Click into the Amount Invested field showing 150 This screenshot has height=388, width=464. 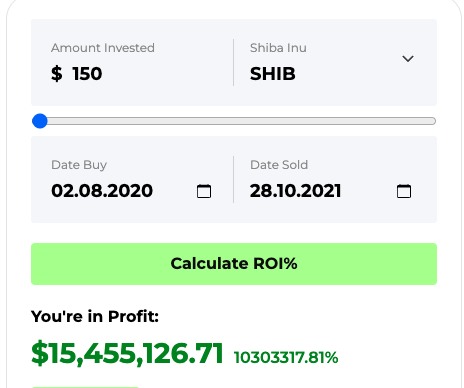[x=87, y=74]
